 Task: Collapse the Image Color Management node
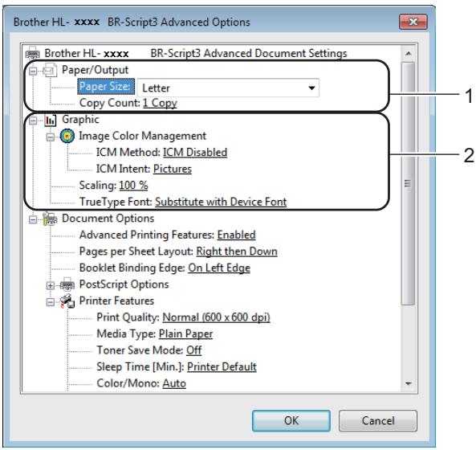click(51, 137)
